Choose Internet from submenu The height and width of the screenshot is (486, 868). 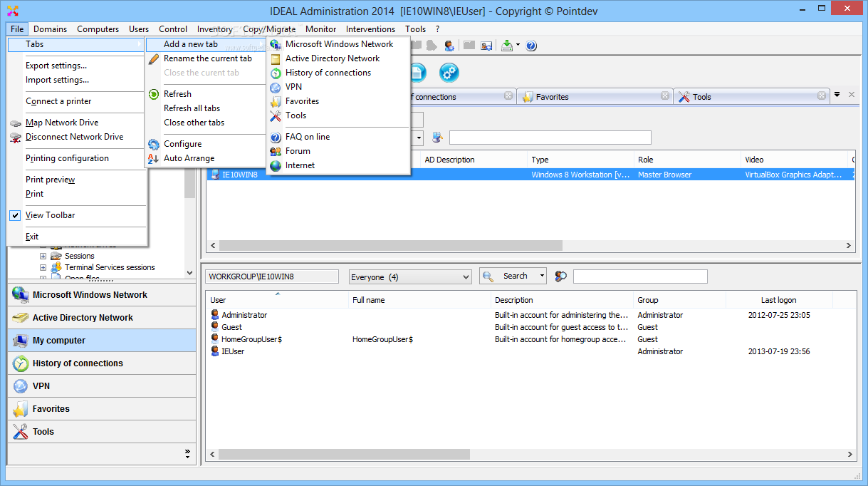(300, 165)
